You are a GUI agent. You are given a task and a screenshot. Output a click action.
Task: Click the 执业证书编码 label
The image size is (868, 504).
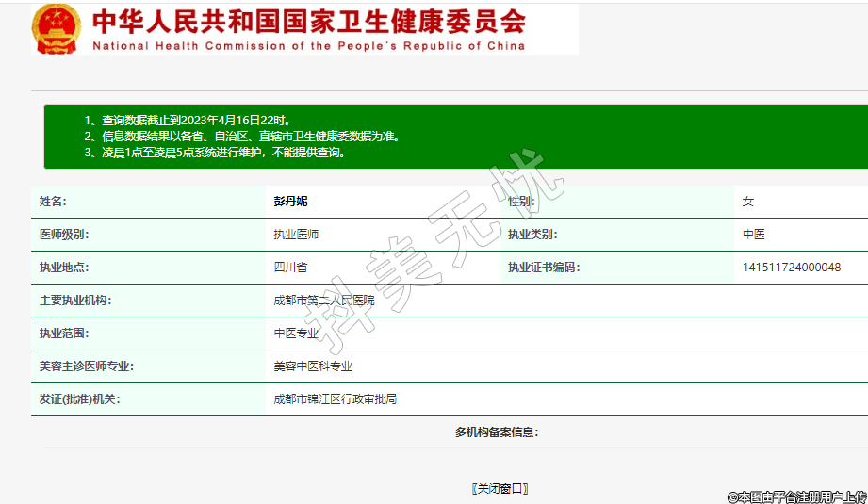click(544, 268)
